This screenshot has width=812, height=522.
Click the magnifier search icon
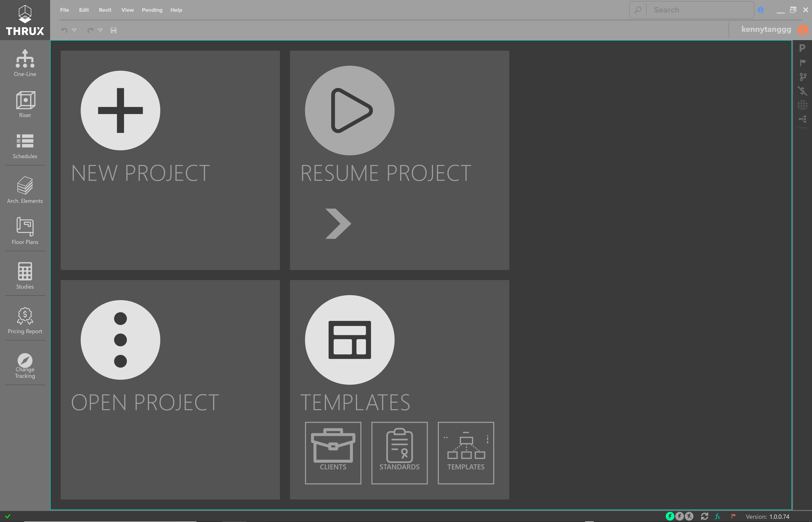pos(638,10)
